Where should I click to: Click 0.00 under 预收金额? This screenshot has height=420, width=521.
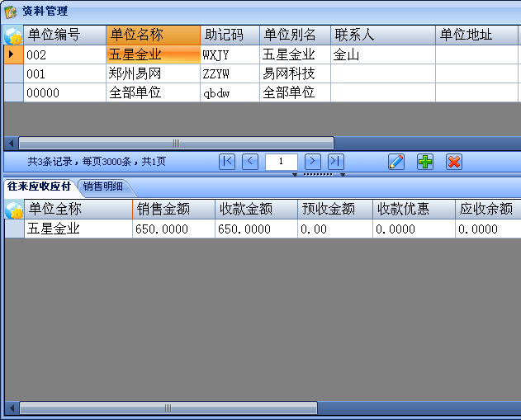point(335,229)
